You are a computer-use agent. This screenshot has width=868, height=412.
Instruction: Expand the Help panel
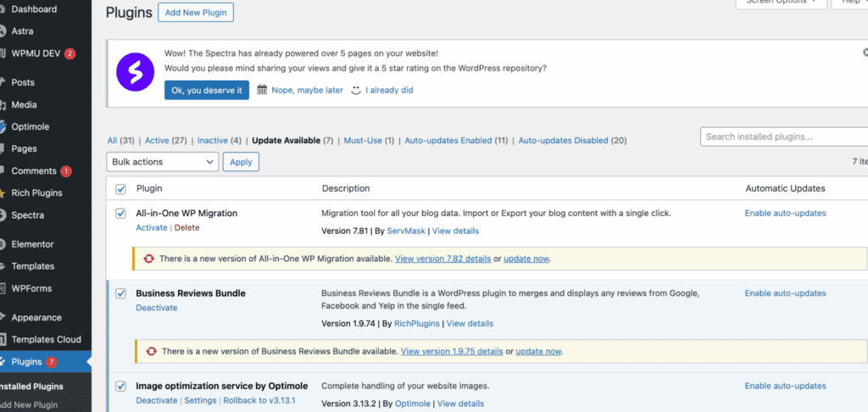[849, 3]
